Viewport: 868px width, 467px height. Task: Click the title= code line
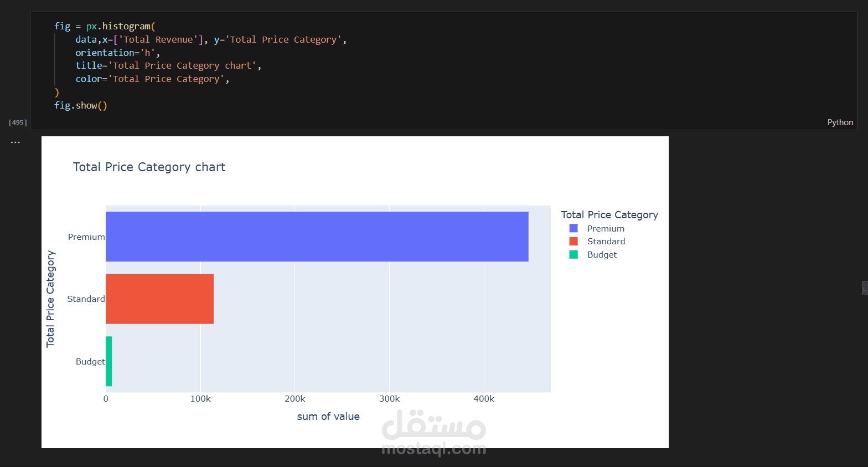(x=168, y=65)
